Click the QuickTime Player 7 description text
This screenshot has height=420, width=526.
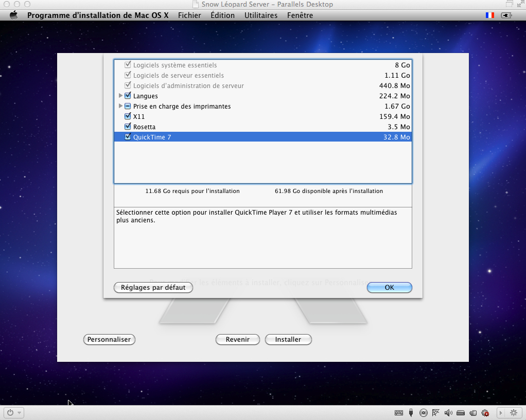(x=257, y=216)
